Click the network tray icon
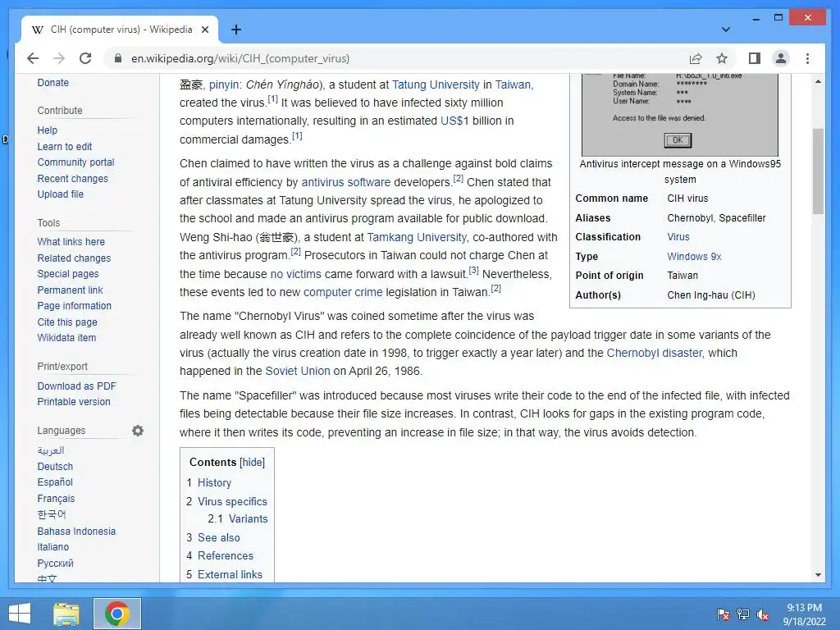The height and width of the screenshot is (630, 840). (x=743, y=614)
